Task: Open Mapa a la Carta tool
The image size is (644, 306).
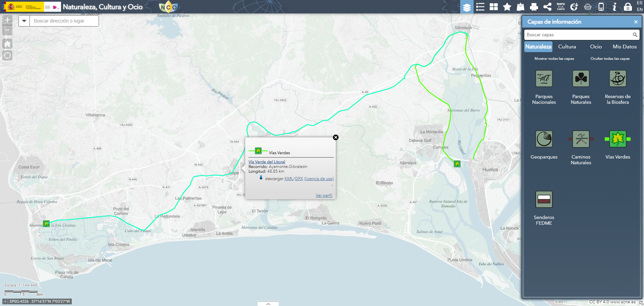Action: click(x=561, y=7)
